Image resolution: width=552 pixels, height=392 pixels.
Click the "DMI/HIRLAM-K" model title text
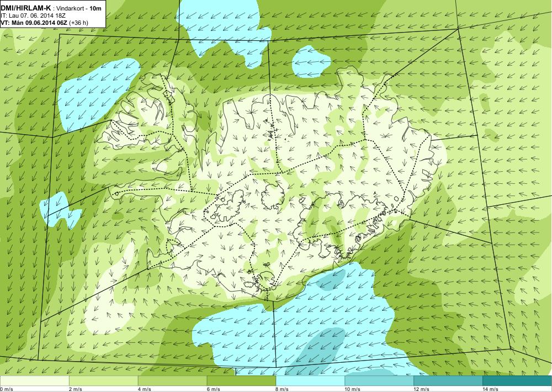point(26,9)
